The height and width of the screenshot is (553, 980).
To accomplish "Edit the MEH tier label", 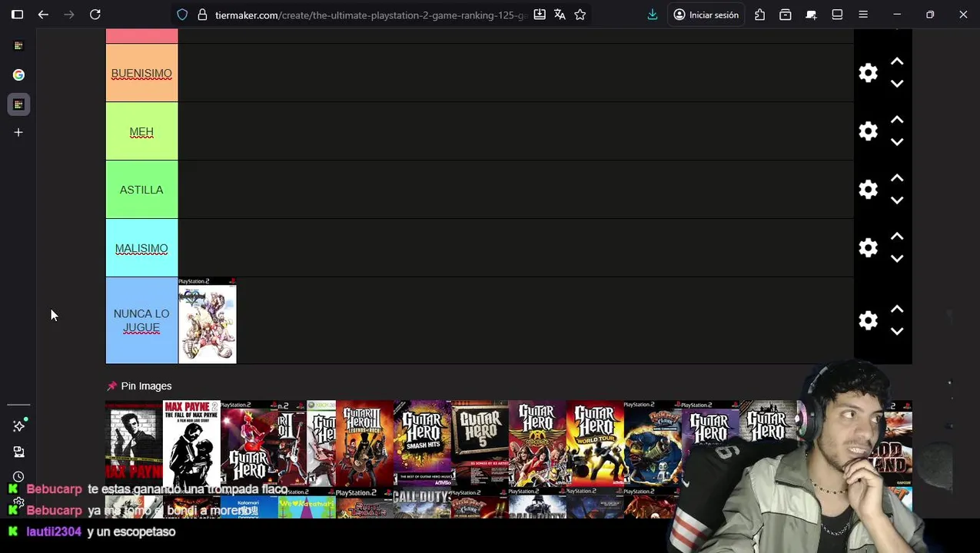I will (x=141, y=132).
